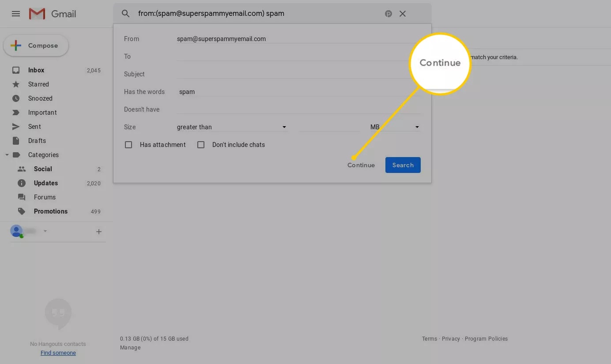
Task: Toggle Don't include chats checkbox
Action: pyautogui.click(x=201, y=145)
